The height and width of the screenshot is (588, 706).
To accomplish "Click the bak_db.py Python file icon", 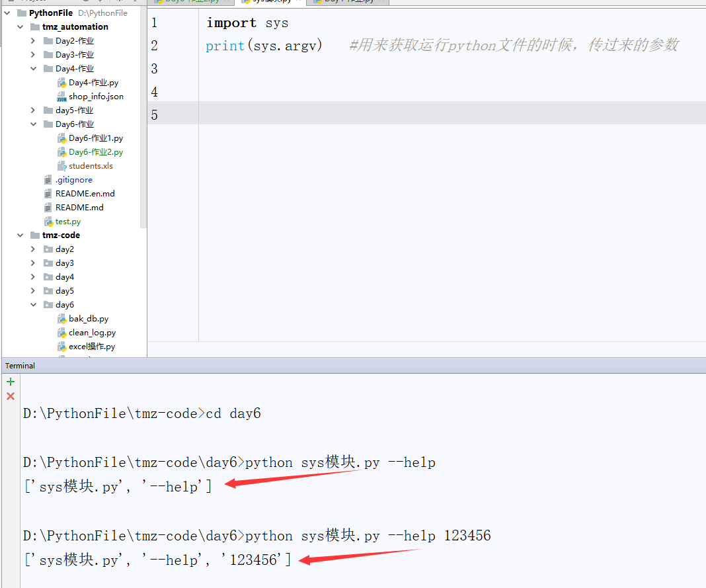I will pyautogui.click(x=61, y=319).
